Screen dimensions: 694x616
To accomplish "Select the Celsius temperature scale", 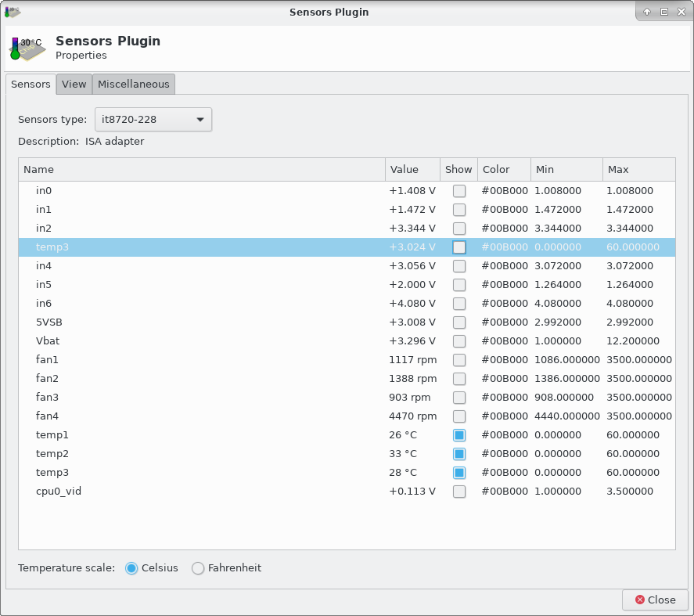I will (131, 568).
